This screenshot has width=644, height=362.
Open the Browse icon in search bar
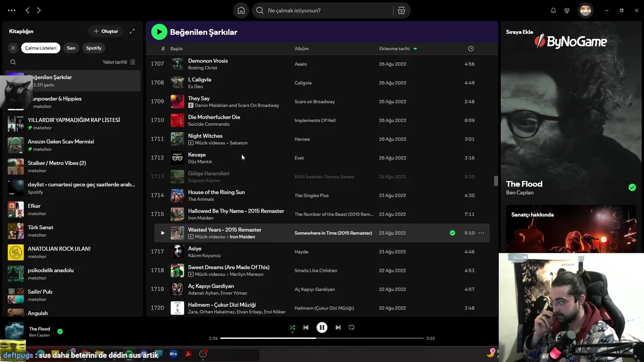click(x=401, y=10)
